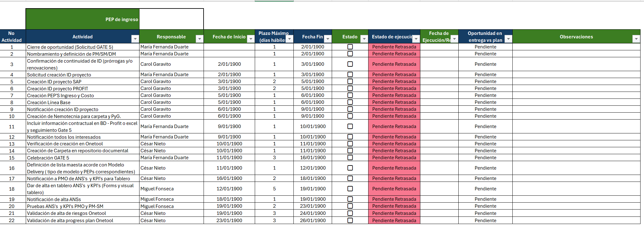Open the Fecha de Inicio filter dropdown
The image size is (644, 230).
point(251,39)
